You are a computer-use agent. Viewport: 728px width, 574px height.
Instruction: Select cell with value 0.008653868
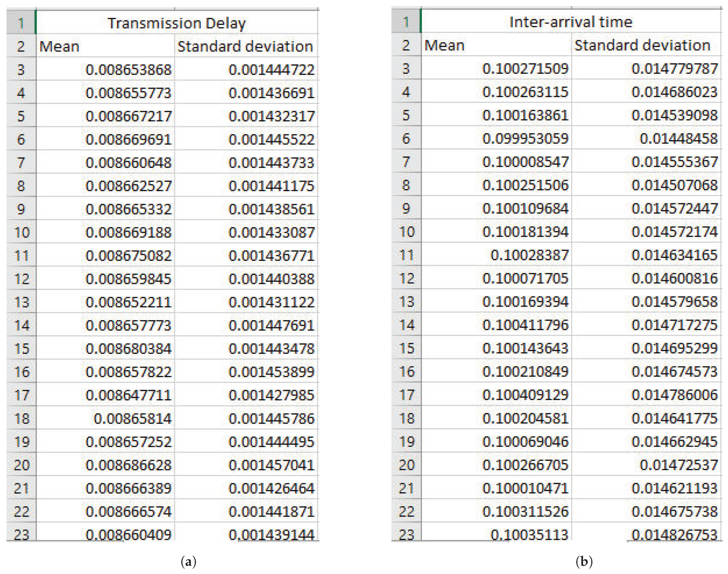[x=128, y=69]
